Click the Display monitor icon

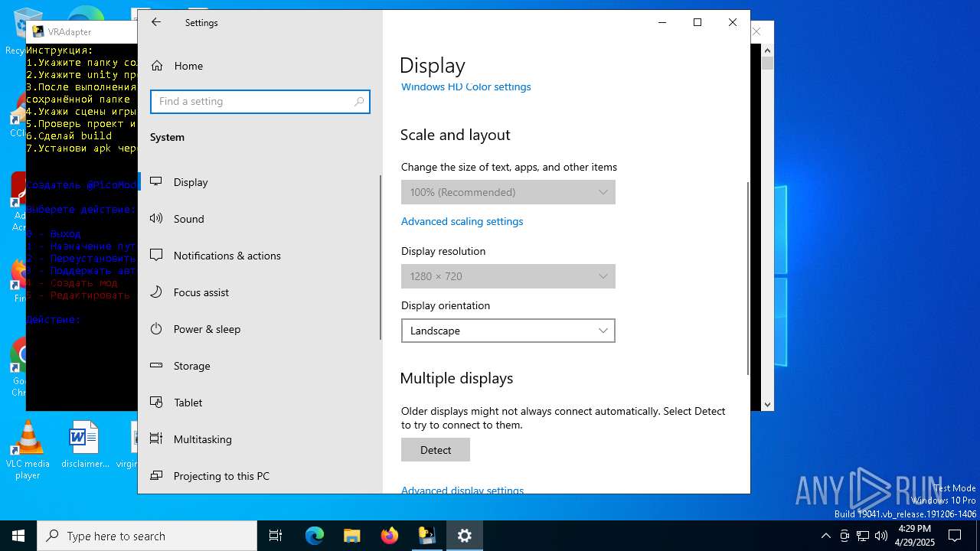(156, 181)
